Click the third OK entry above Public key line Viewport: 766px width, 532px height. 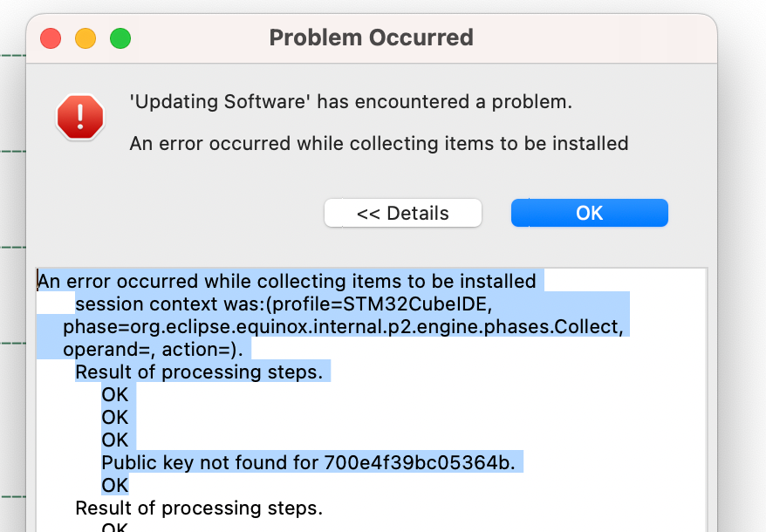click(115, 440)
